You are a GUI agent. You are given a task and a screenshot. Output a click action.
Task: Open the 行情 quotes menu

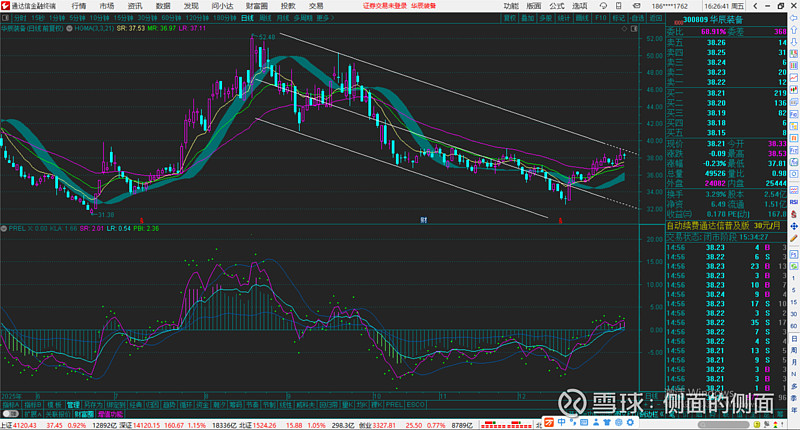pyautogui.click(x=79, y=6)
